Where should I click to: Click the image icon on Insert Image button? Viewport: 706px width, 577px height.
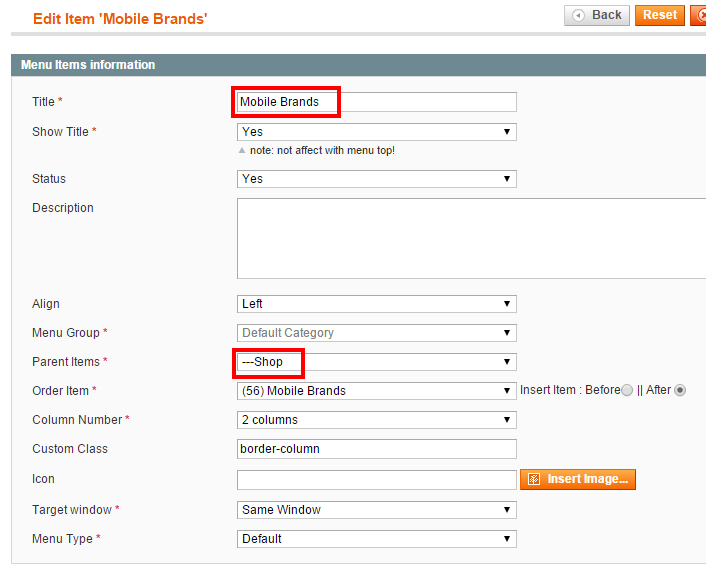point(534,479)
